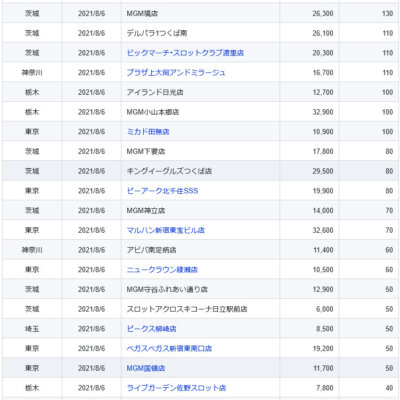Select the value 26,100 cell
Screen dimensions: 400x400
[x=309, y=33]
